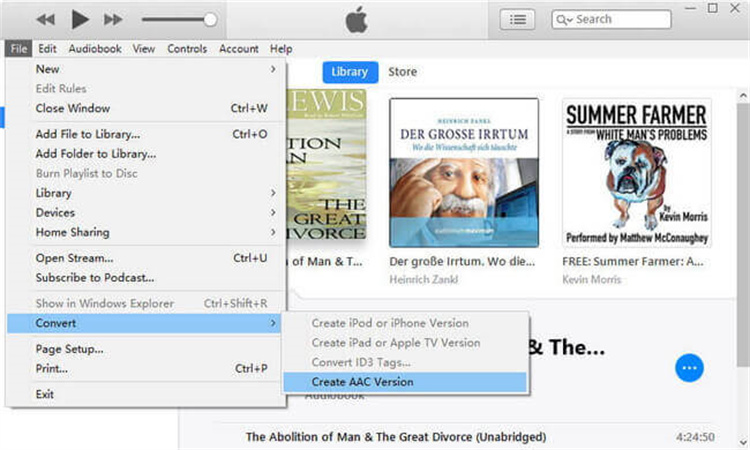The image size is (750, 450).
Task: Click the scrollbar down arrow
Action: point(743,442)
